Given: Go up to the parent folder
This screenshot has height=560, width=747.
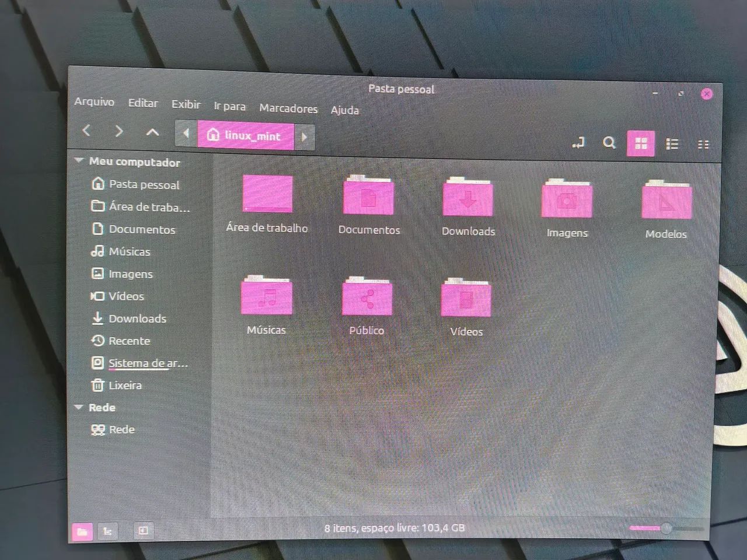Looking at the screenshot, I should (x=152, y=132).
